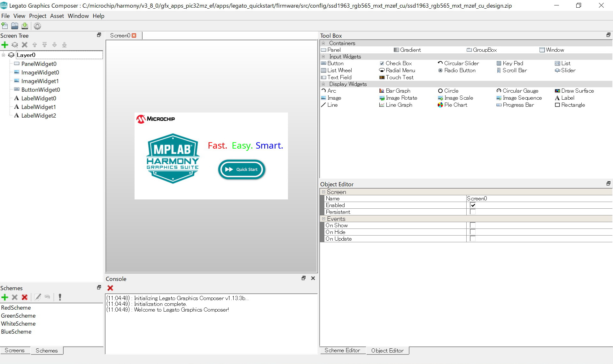Delete selected item in Screen Tree toolbar
Screen dimensions: 613x364
pos(25,45)
